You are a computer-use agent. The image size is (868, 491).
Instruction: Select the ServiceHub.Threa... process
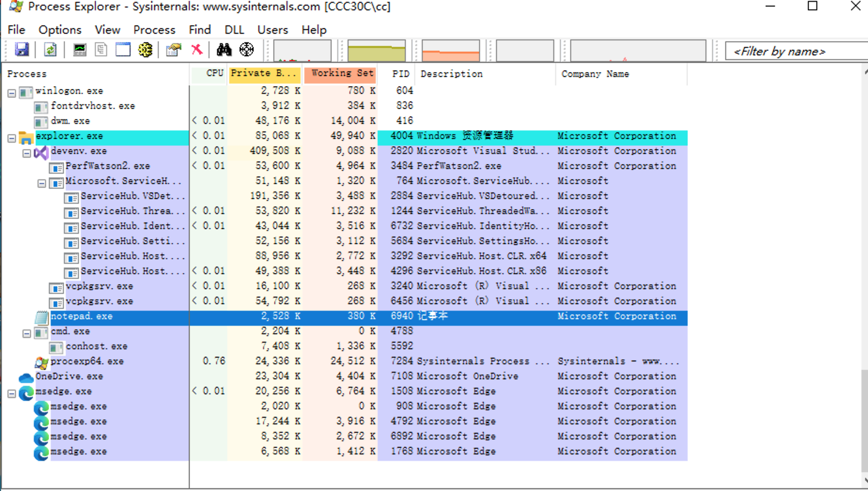pyautogui.click(x=345, y=211)
